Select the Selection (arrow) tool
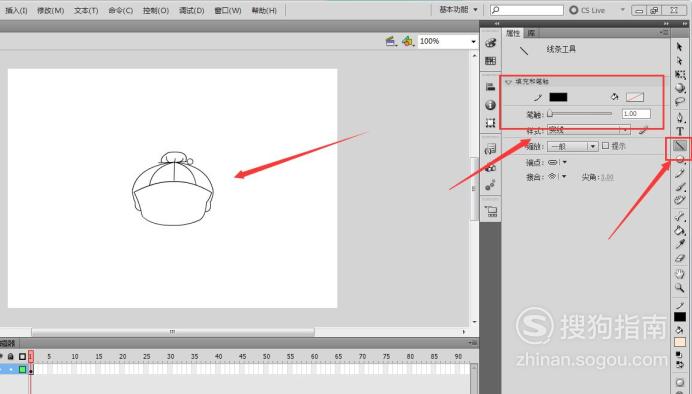The width and height of the screenshot is (692, 394). [x=680, y=47]
